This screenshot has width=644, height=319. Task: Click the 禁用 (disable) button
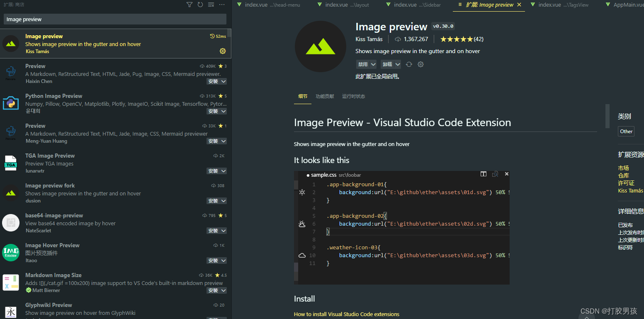363,64
